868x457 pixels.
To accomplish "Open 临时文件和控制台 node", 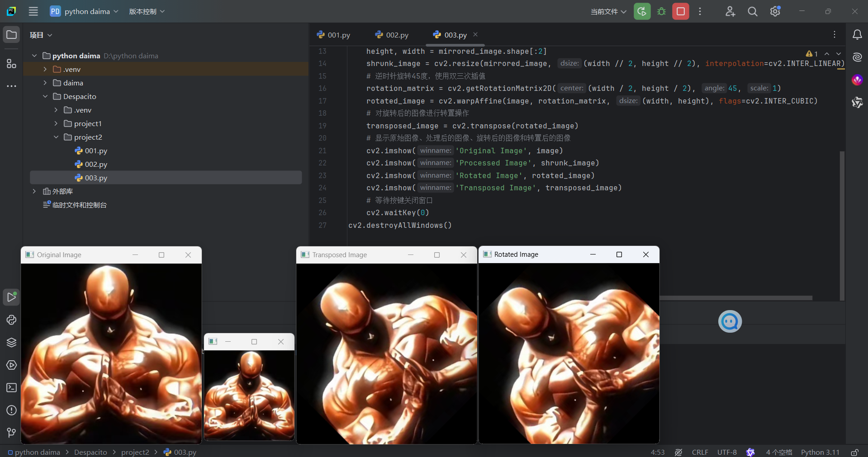I will [75, 205].
